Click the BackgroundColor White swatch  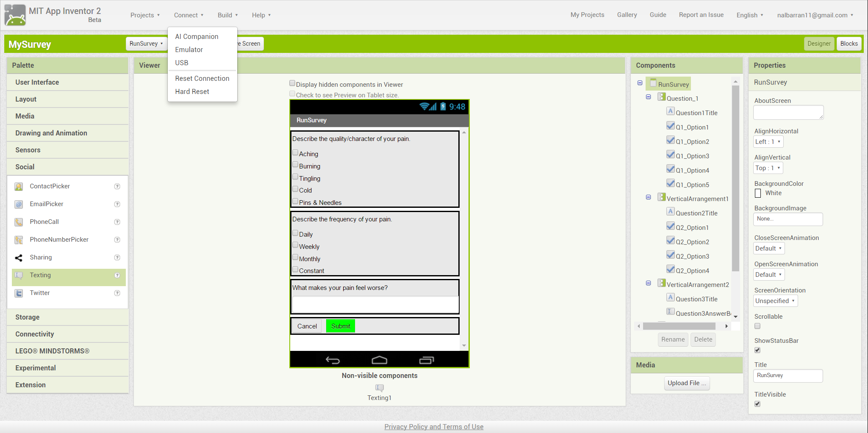click(x=758, y=193)
